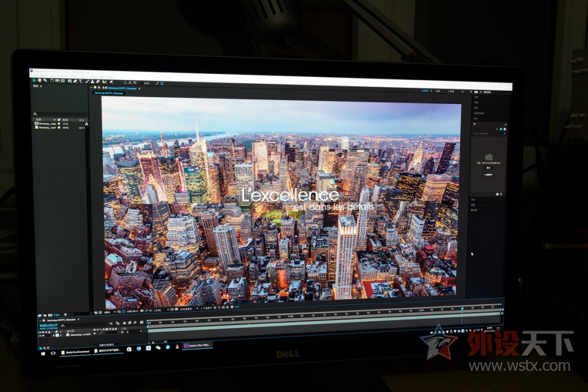588x392 pixels.
Task: Select the Pan Behind anchor tool
Action: tap(63, 80)
